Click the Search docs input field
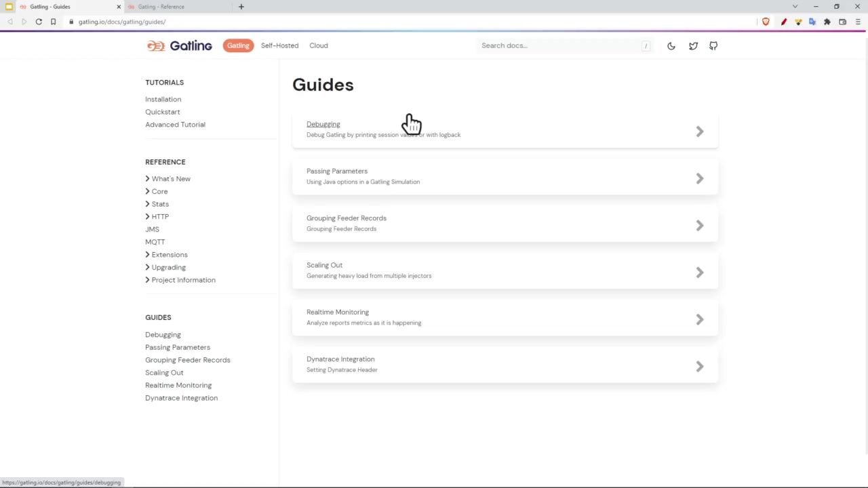This screenshot has width=868, height=488. pyautogui.click(x=559, y=45)
